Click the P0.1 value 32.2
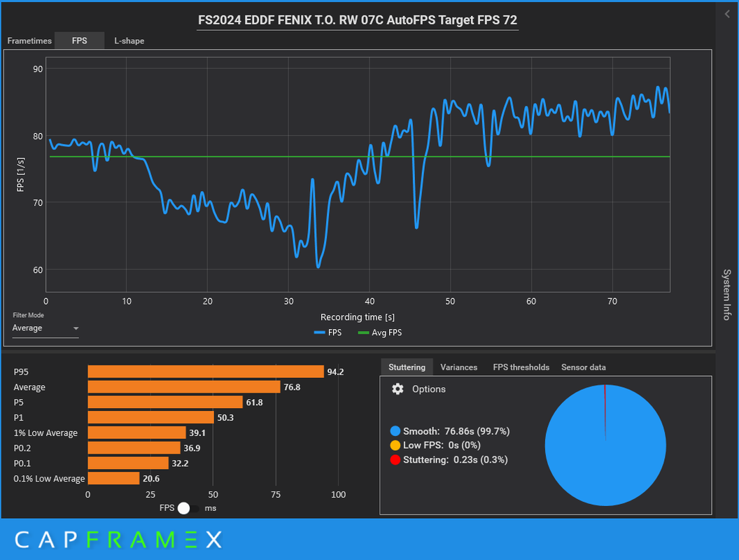The width and height of the screenshot is (739, 560). pyautogui.click(x=180, y=463)
